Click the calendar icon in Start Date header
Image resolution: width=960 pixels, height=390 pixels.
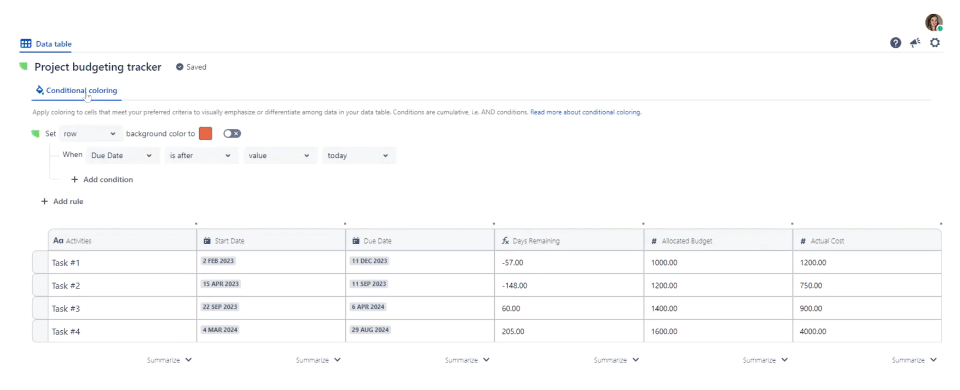pos(207,241)
